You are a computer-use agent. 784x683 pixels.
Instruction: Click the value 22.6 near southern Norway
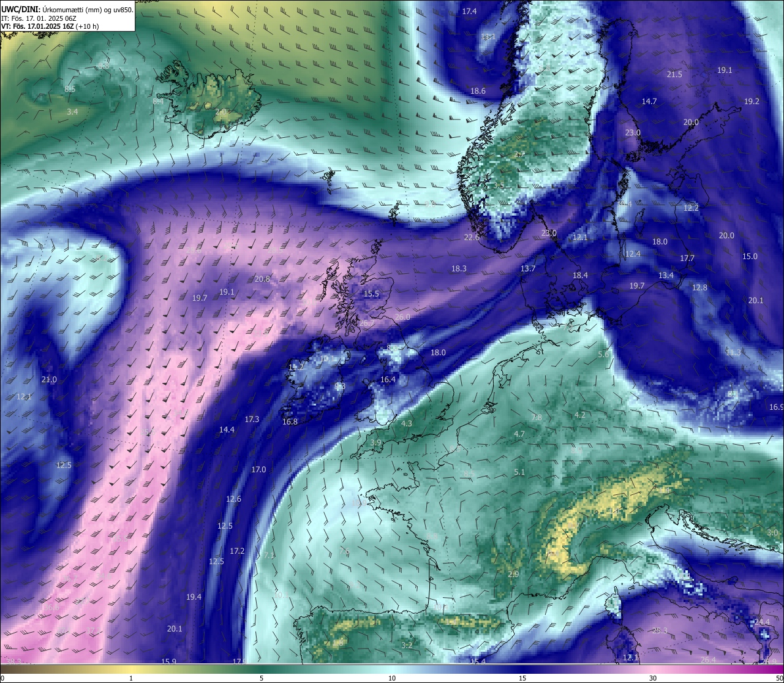tap(472, 237)
